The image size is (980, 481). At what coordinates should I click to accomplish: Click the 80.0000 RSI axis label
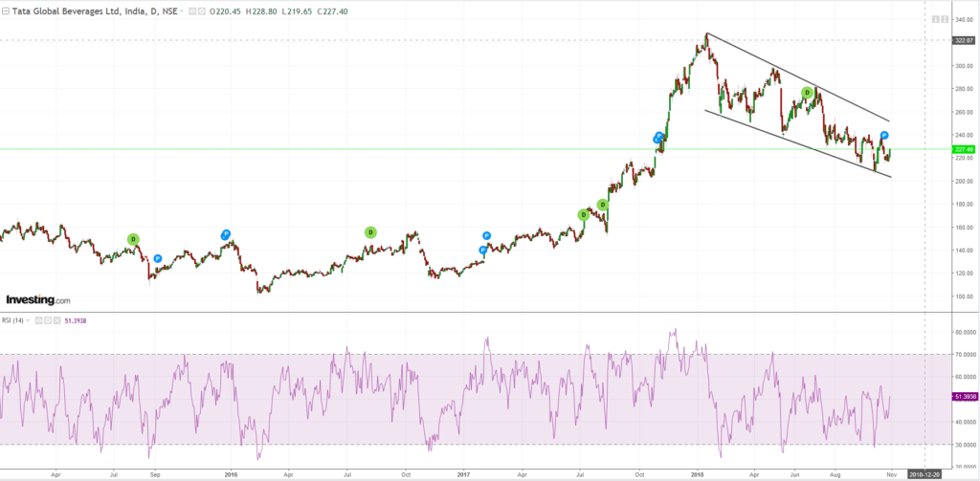(966, 333)
